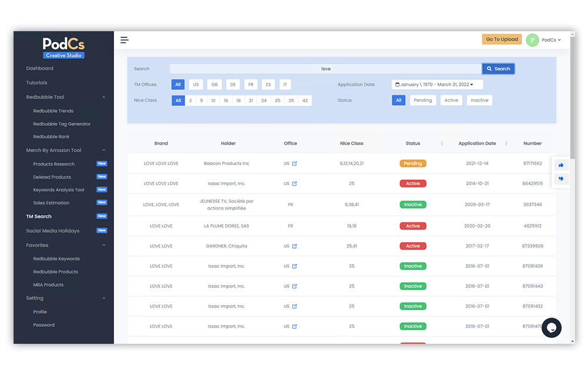The image size is (588, 375).
Task: Open external link for number 87091439 row
Action: pos(295,266)
